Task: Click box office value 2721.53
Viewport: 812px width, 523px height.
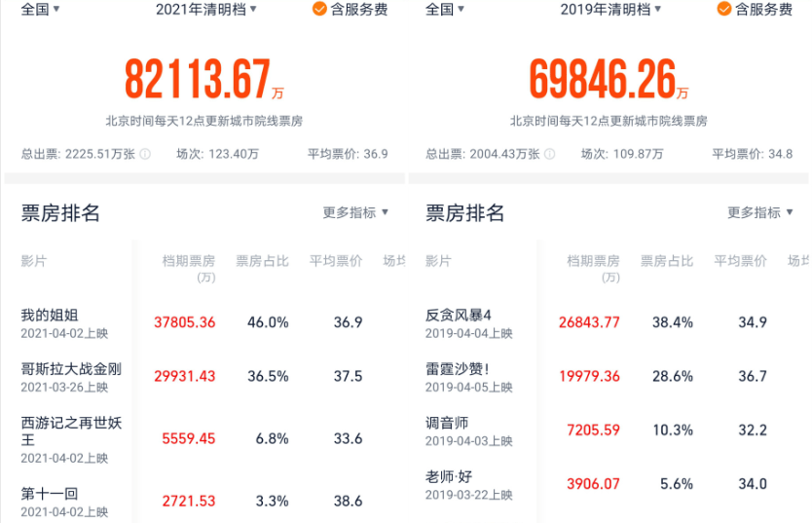Action: coord(189,502)
